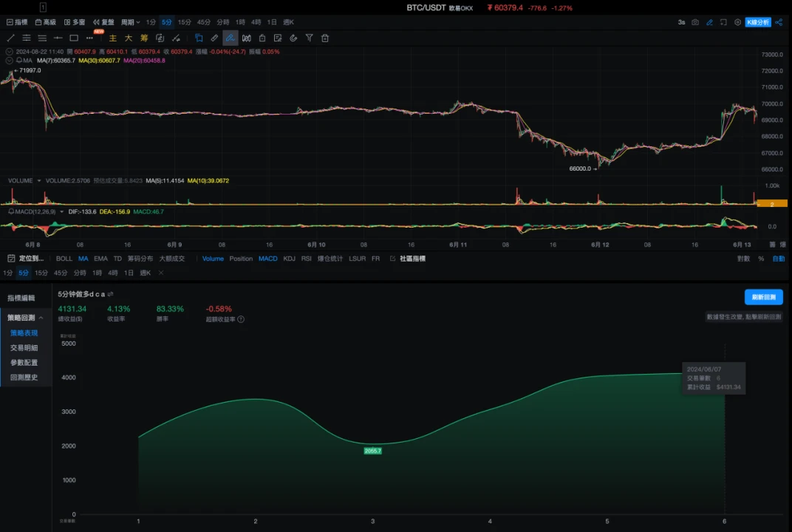This screenshot has width=792, height=532.
Task: Click the share icon beside K線分析
Action: [x=778, y=22]
